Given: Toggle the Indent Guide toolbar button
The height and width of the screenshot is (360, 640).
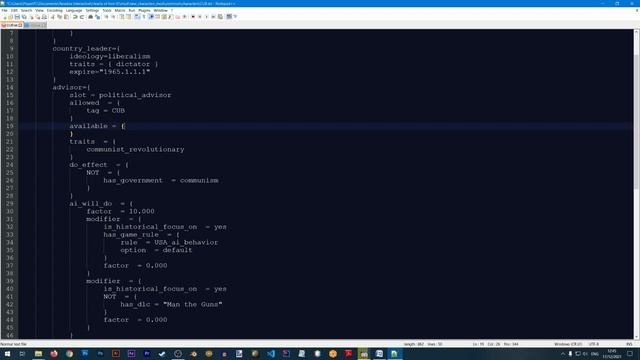Looking at the screenshot, I should click(151, 17).
